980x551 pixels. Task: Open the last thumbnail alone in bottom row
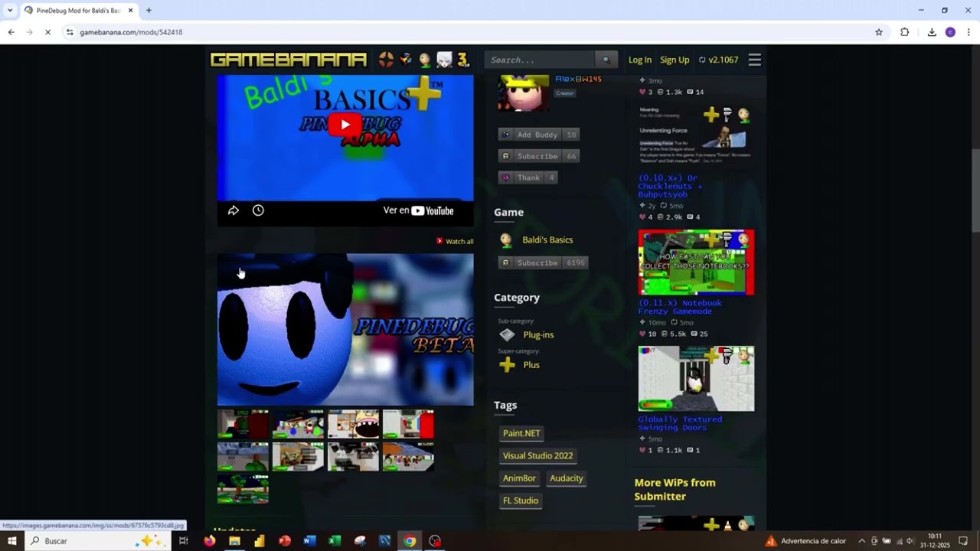[243, 489]
